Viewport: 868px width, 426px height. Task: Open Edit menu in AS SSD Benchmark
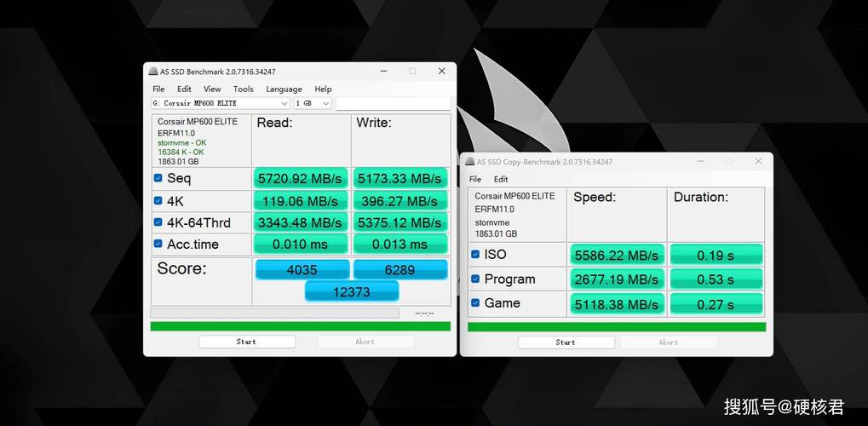(184, 89)
